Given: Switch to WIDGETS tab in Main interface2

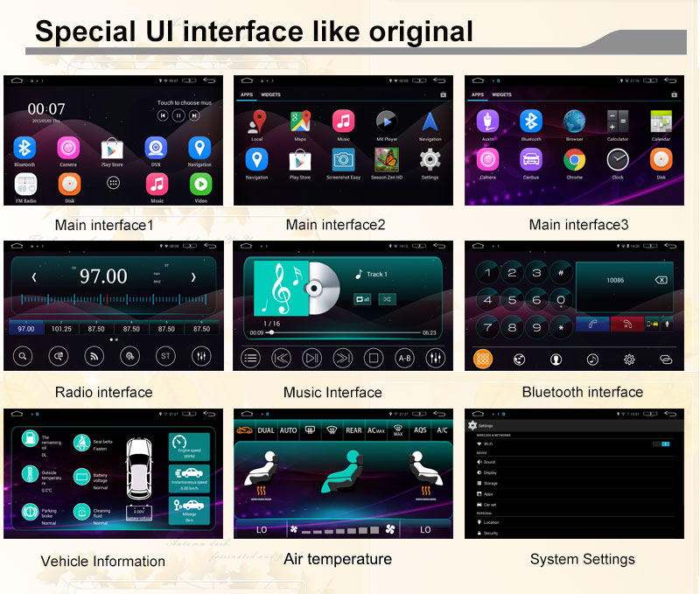Looking at the screenshot, I should 270,94.
